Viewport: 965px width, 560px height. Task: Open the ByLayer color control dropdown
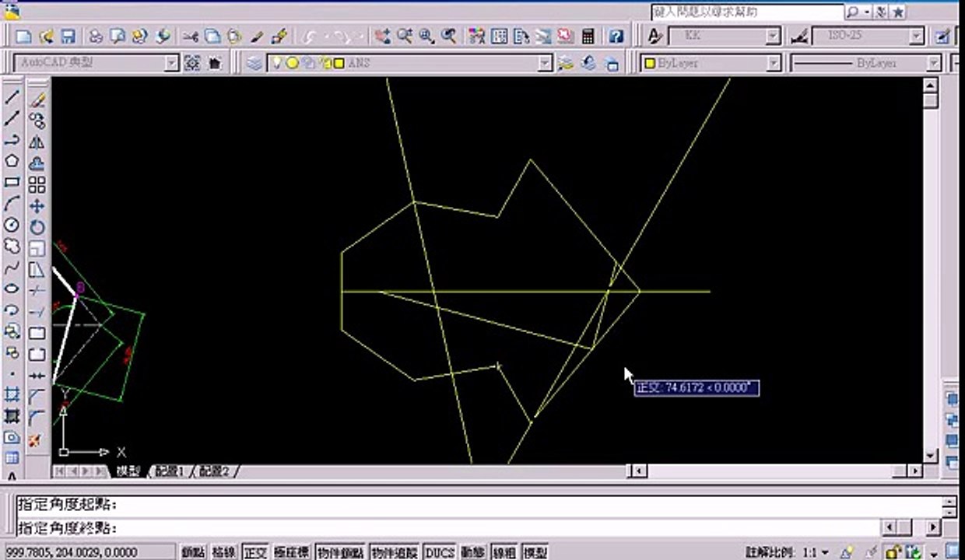point(774,63)
